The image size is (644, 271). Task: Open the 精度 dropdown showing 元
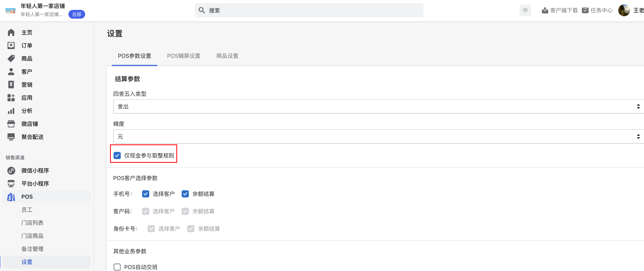click(378, 136)
